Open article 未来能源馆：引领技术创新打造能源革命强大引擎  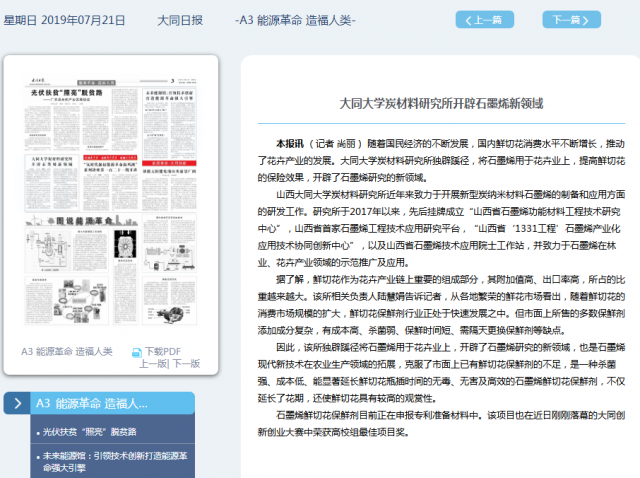(115, 462)
